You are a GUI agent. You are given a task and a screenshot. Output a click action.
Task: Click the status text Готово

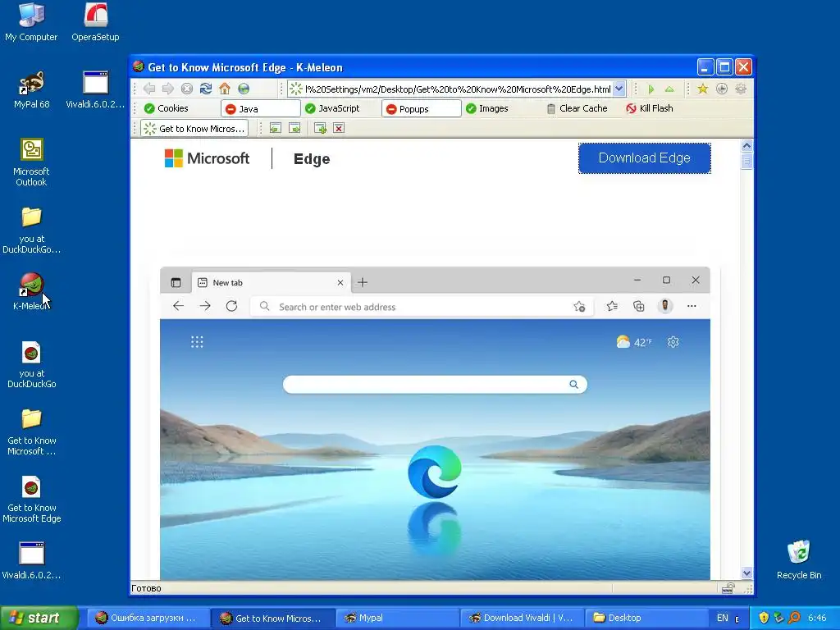point(146,588)
